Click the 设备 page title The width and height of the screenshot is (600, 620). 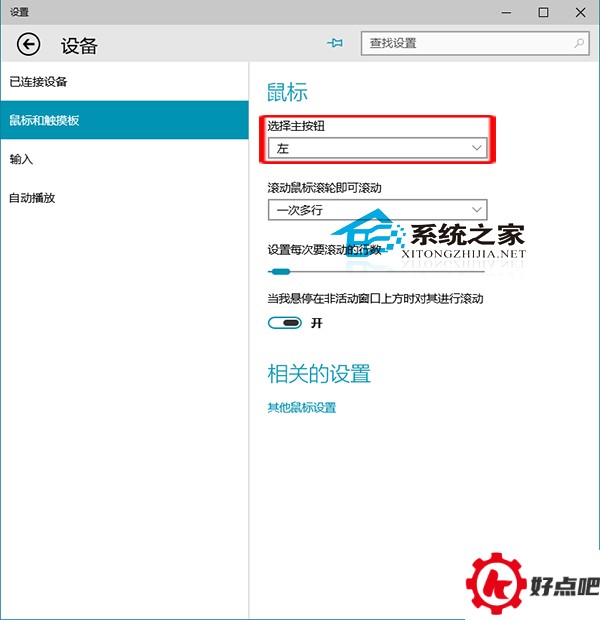[x=79, y=46]
